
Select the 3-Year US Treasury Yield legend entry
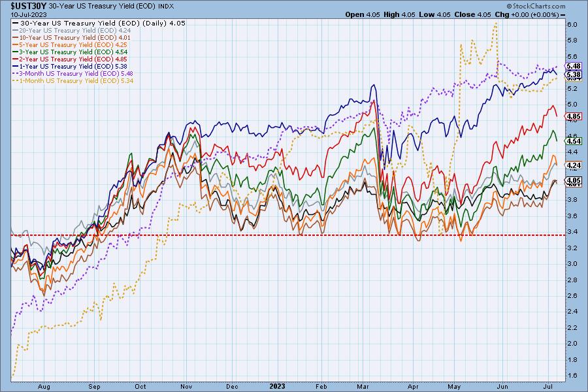click(x=70, y=52)
